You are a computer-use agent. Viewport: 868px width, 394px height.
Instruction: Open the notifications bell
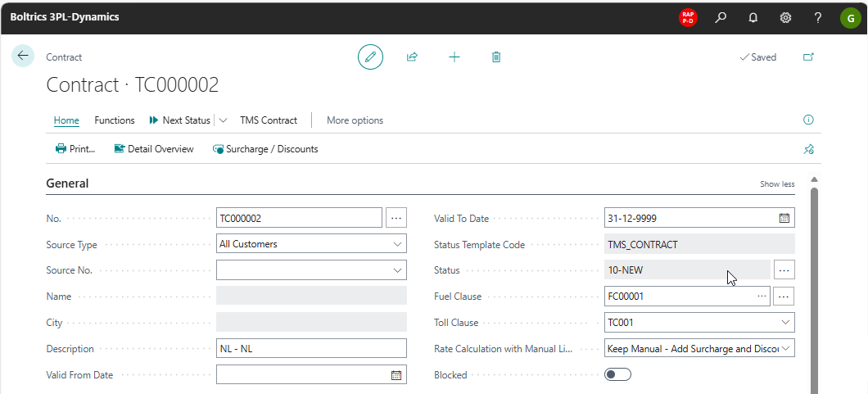point(753,17)
